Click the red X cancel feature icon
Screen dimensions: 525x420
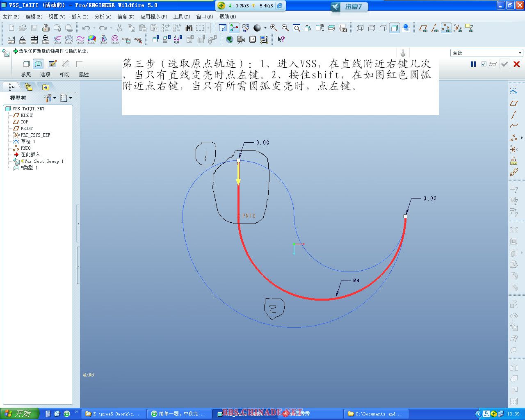click(x=517, y=64)
